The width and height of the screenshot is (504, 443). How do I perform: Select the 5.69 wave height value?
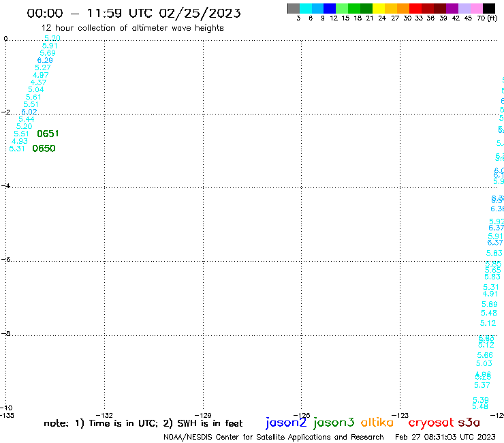[x=48, y=52]
